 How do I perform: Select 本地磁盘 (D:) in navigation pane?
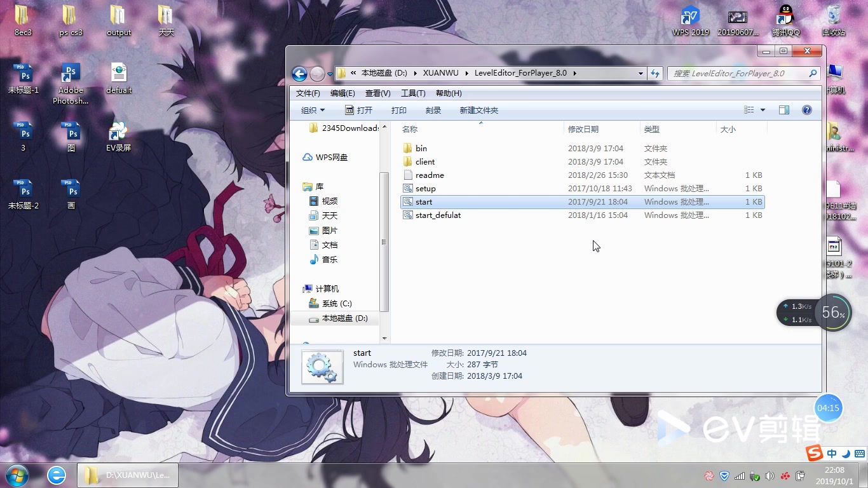pyautogui.click(x=338, y=318)
